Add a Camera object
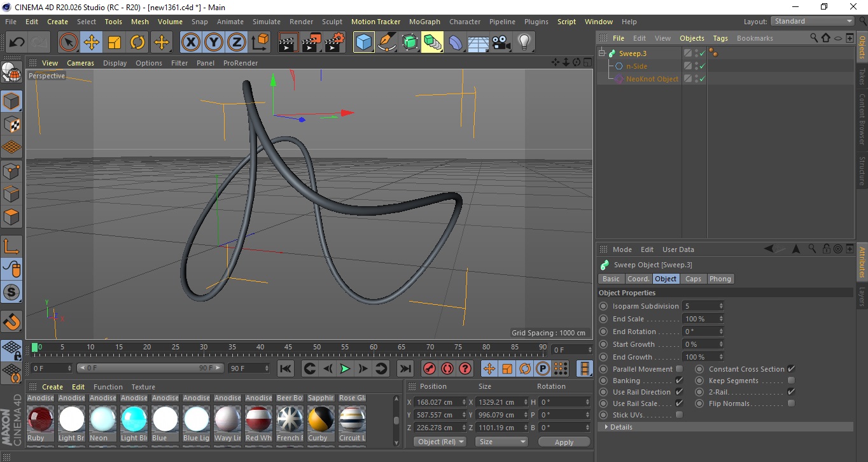 [501, 43]
